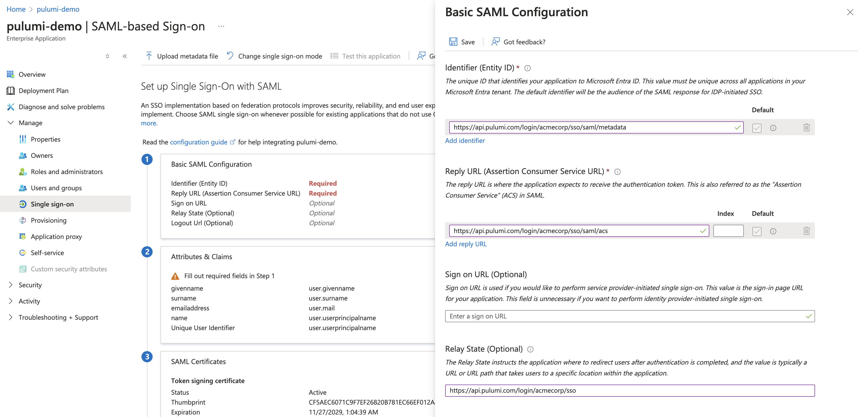The height and width of the screenshot is (417, 868).
Task: Open Roles and administrators
Action: point(67,172)
